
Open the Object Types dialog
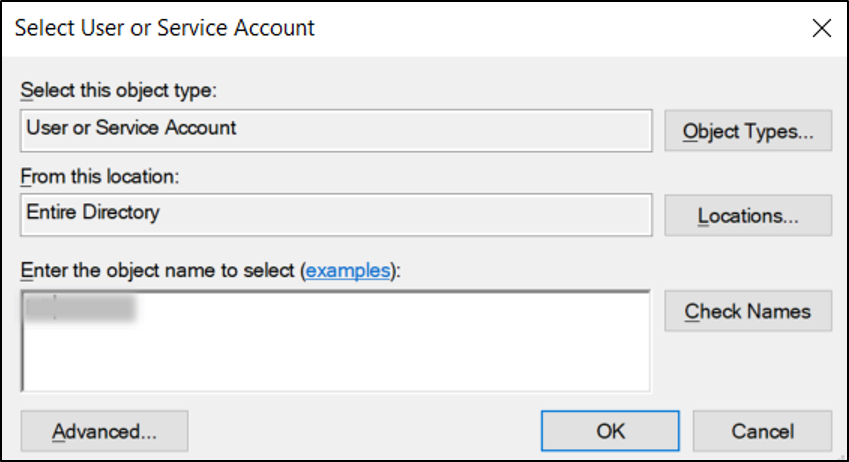[748, 131]
